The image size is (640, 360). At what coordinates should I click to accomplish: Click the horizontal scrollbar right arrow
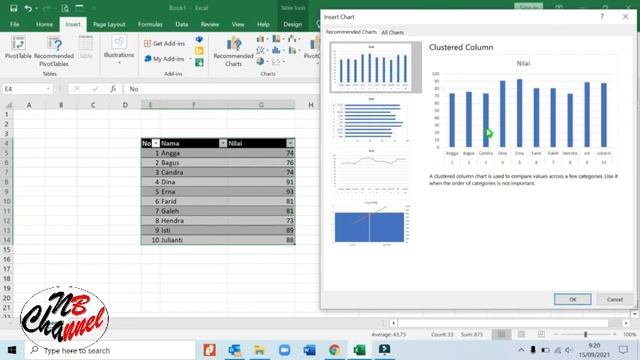626,323
